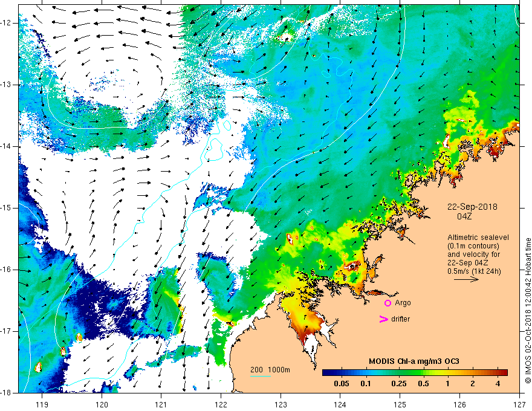This screenshot has height=411, width=532.
Task: Click latitude axis label -12
Action: click(x=7, y=23)
